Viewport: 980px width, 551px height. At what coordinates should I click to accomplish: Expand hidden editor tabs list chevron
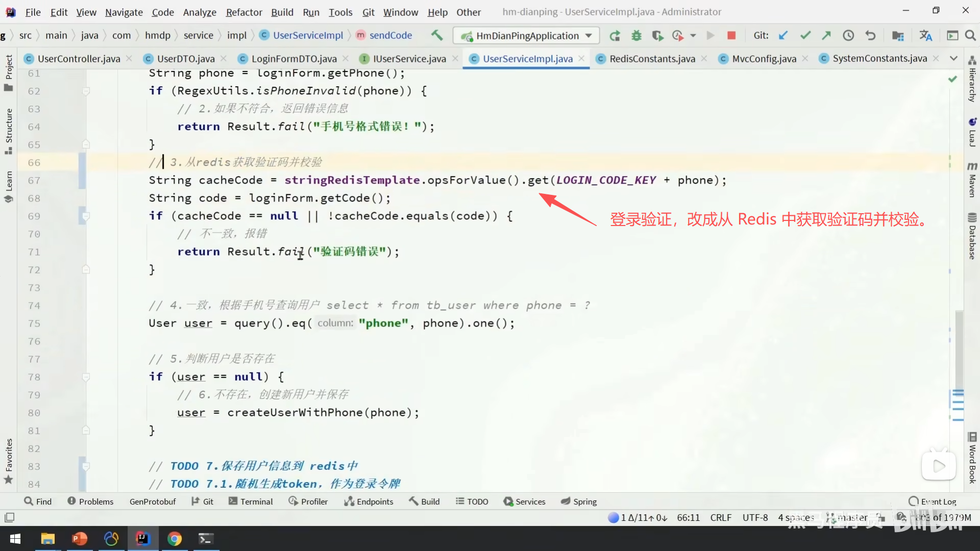tap(953, 59)
